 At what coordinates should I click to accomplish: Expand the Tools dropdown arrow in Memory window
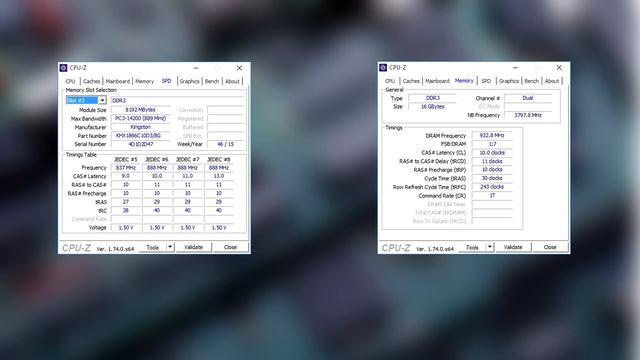[489, 247]
